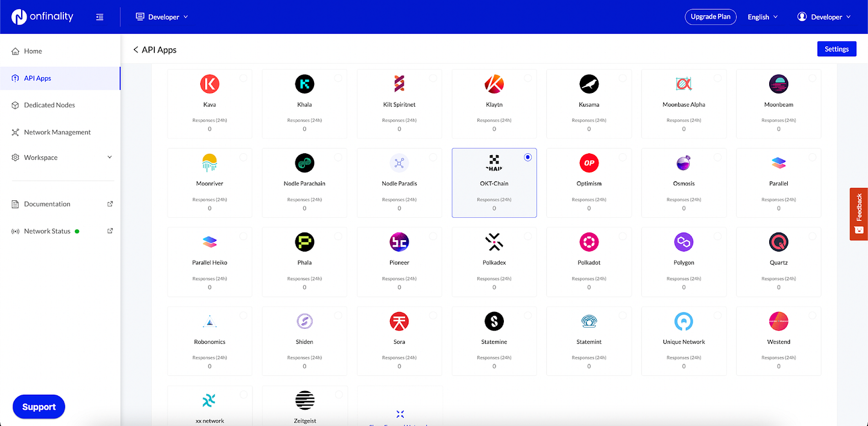Screen dimensions: 868x426
Task: Click the Polygon logo
Action: pos(684,242)
